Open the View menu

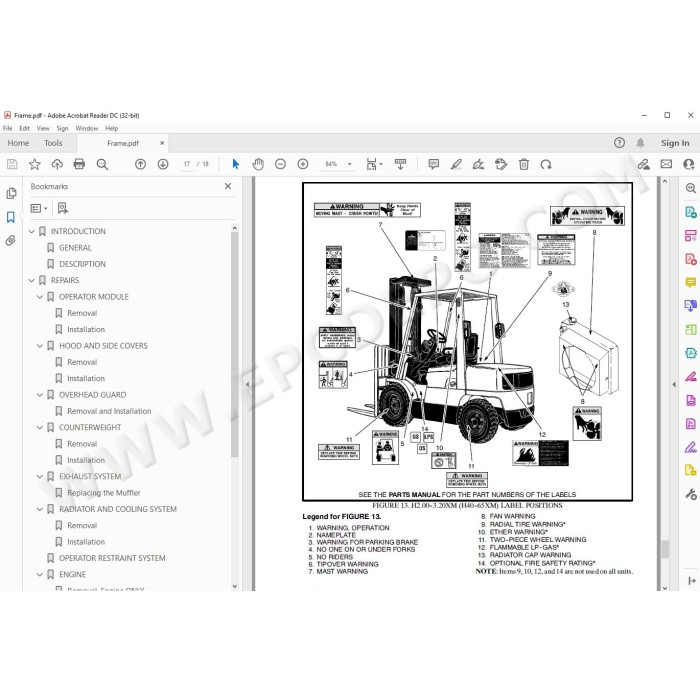(43, 128)
